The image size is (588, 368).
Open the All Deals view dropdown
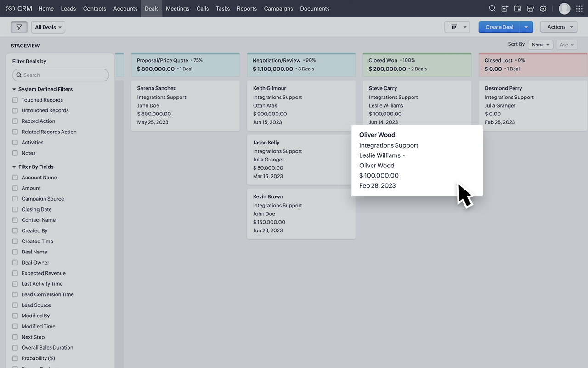pos(48,27)
